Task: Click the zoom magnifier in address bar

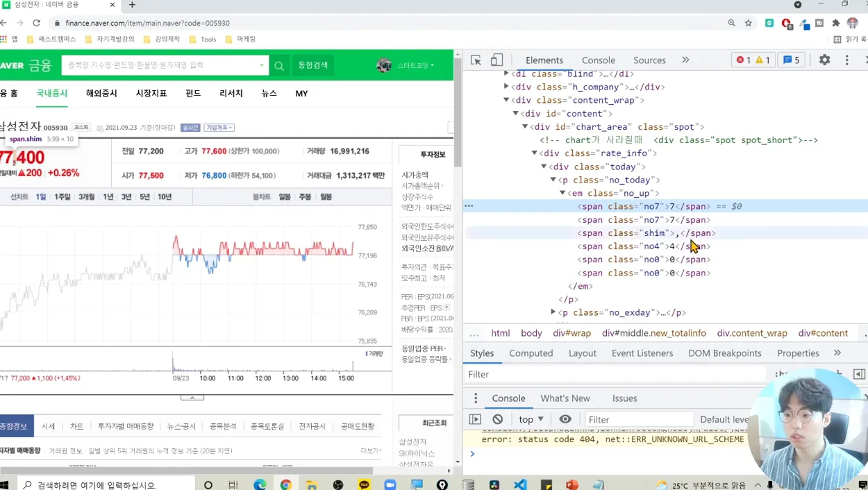Action: (x=731, y=23)
